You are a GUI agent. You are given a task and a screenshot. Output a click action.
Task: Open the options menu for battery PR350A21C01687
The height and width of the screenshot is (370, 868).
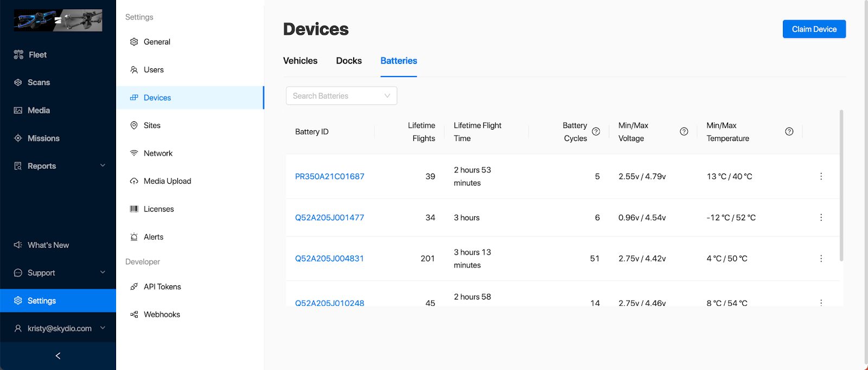point(821,176)
